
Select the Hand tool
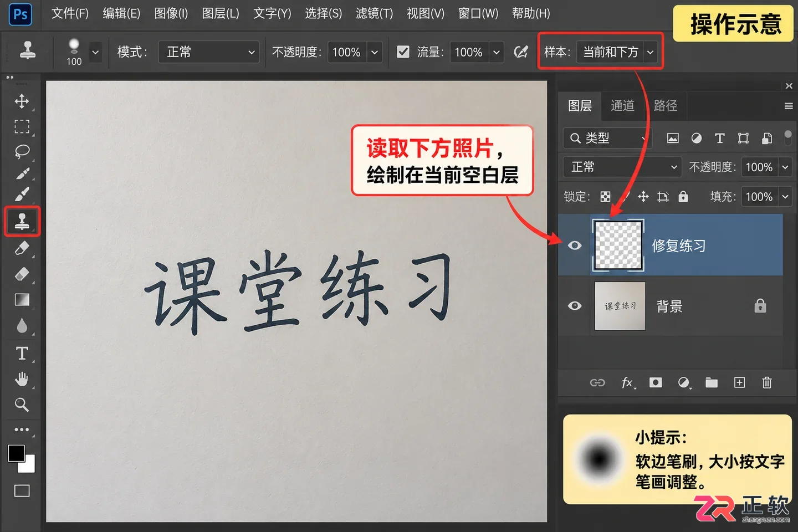click(22, 379)
